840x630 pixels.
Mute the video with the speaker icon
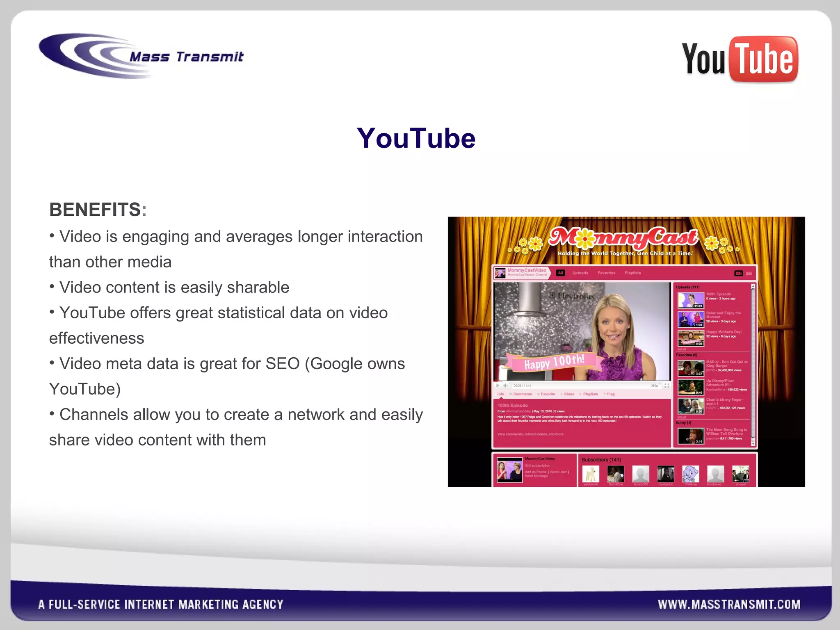tap(505, 386)
